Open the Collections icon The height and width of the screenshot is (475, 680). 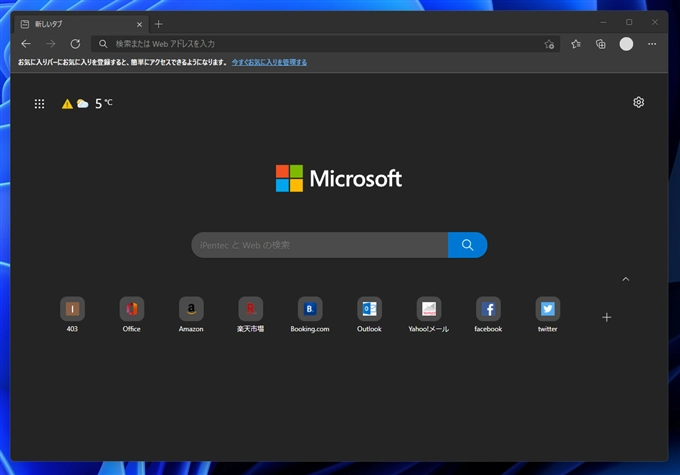pyautogui.click(x=601, y=44)
